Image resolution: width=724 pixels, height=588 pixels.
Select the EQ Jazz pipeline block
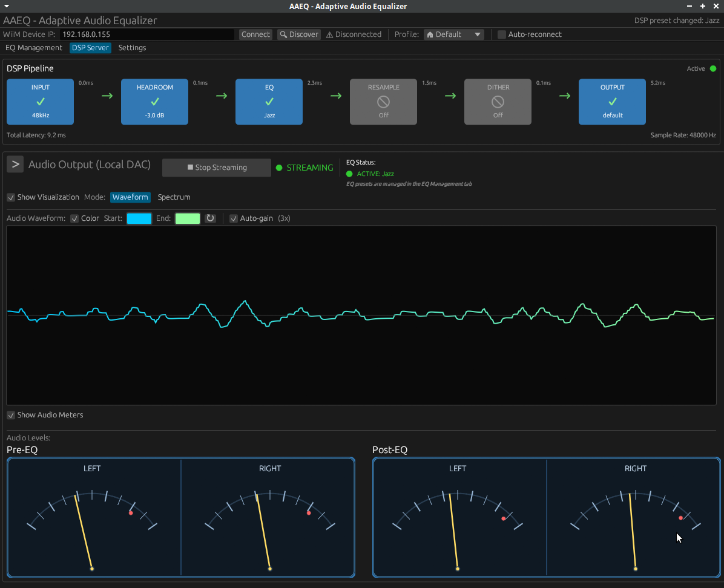point(269,102)
